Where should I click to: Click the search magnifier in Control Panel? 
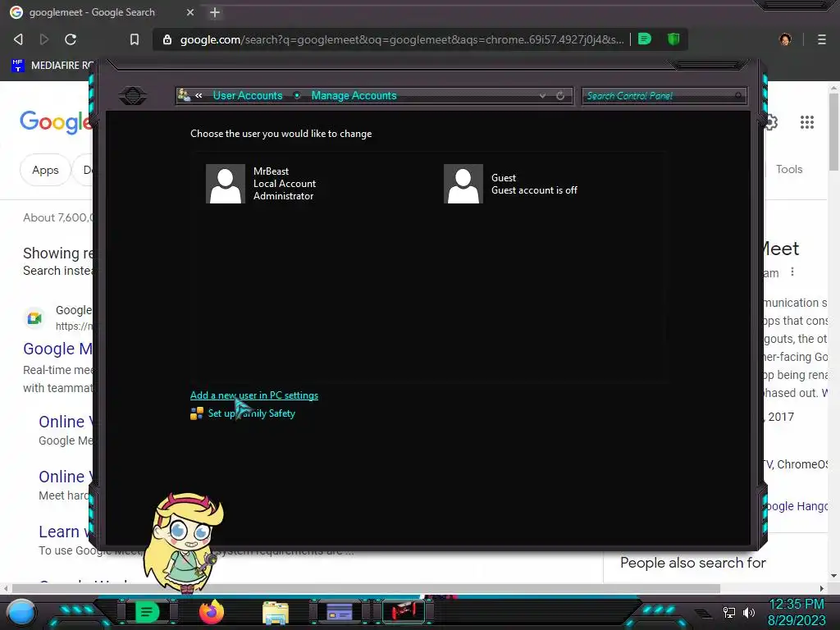[x=738, y=96]
